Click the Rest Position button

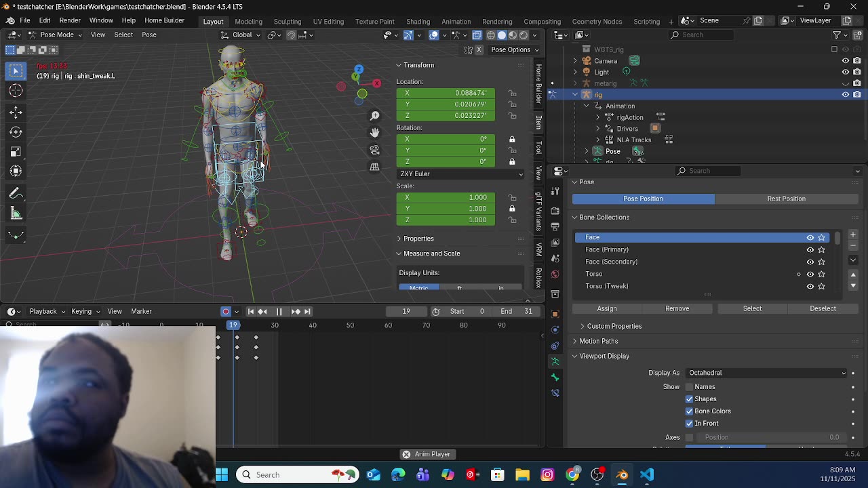[x=786, y=199]
